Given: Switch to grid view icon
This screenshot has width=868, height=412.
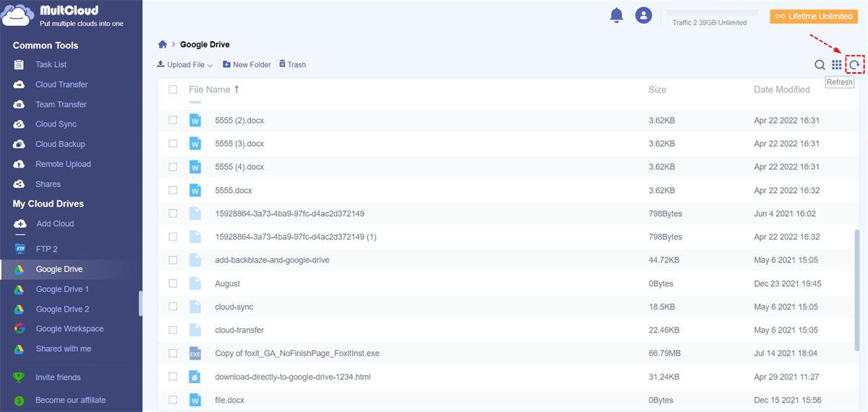Looking at the screenshot, I should [x=837, y=65].
